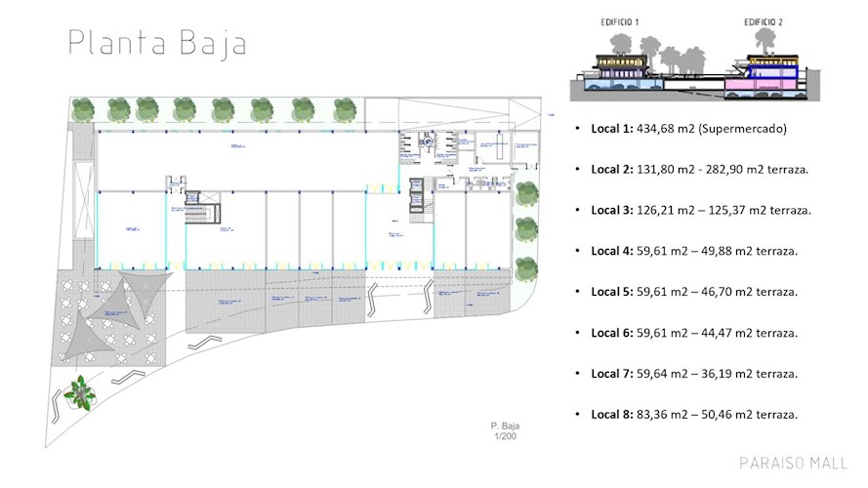Click the Local 6 area text

point(694,333)
